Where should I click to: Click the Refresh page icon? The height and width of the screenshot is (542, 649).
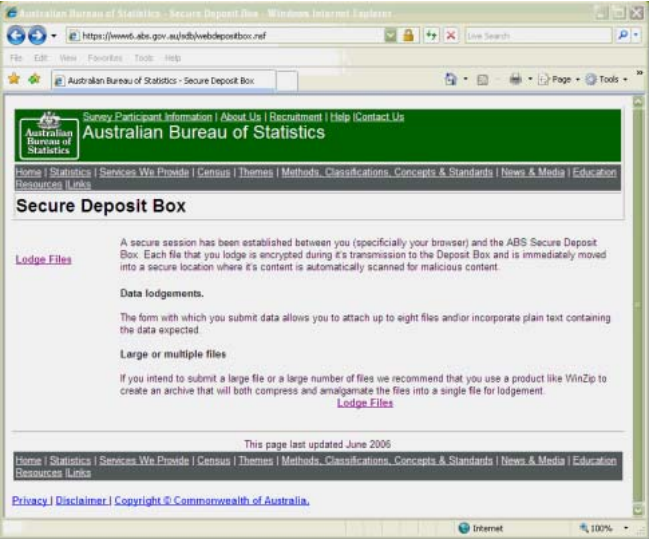click(431, 36)
